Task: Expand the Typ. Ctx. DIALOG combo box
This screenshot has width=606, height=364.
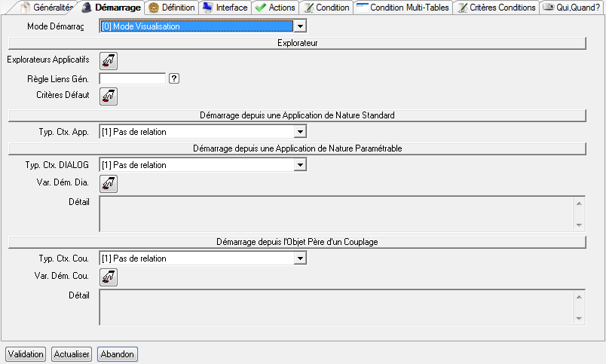Action: [300, 165]
